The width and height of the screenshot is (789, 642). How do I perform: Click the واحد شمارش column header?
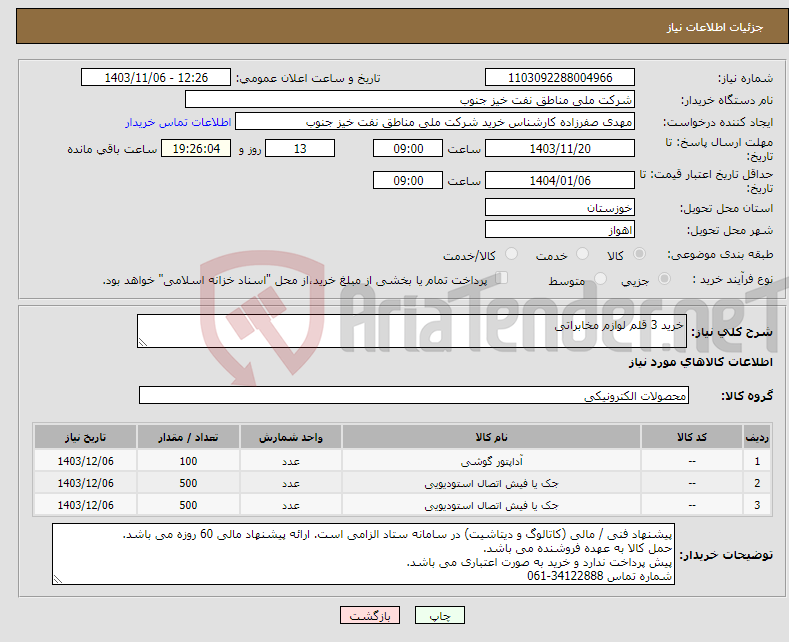click(291, 437)
